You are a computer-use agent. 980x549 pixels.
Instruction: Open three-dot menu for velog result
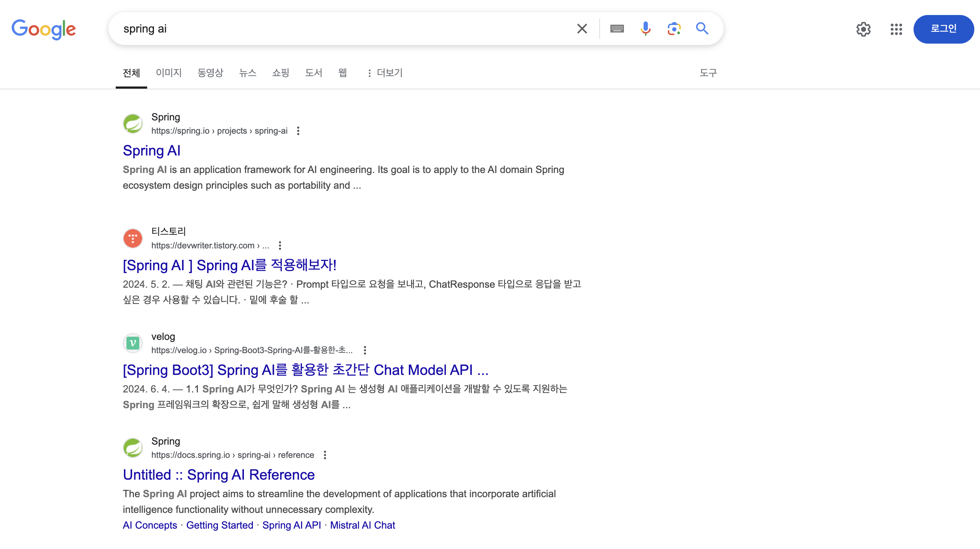click(x=365, y=350)
